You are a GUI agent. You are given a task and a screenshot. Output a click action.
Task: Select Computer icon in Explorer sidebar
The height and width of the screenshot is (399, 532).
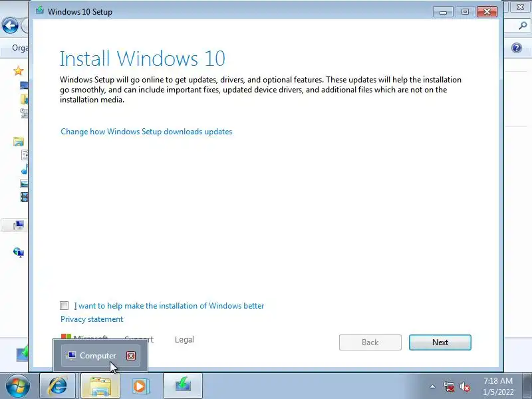click(x=19, y=225)
